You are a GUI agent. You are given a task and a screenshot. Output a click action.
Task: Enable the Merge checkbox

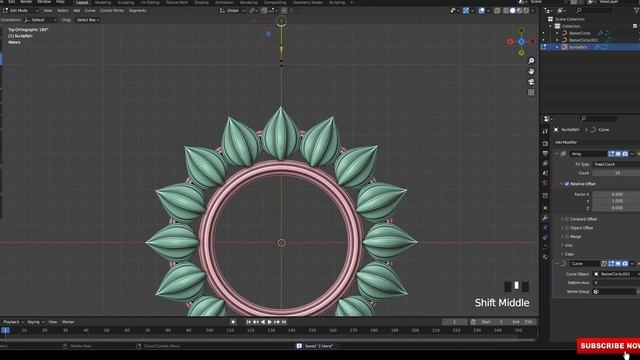pos(567,237)
